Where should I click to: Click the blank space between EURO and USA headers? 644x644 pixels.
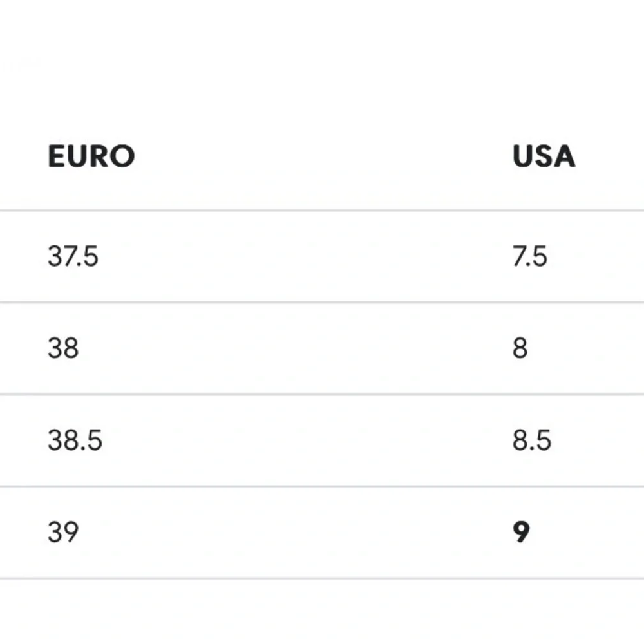(x=324, y=156)
